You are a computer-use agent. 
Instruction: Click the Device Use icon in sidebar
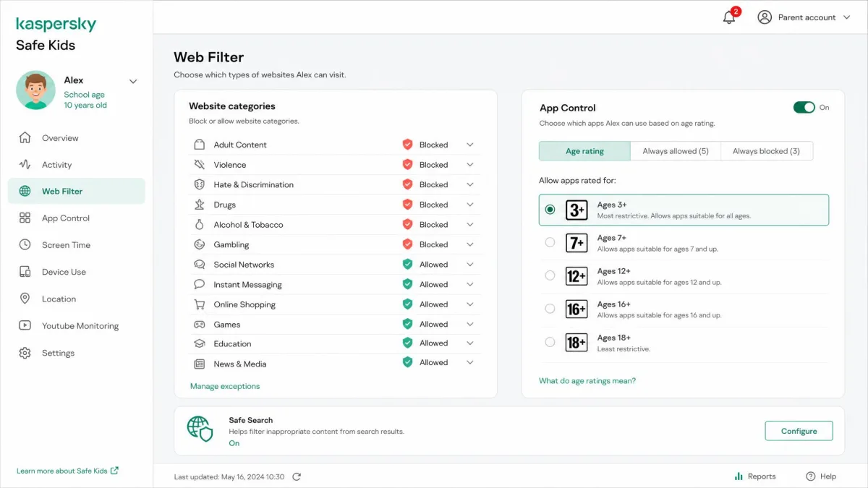click(25, 272)
